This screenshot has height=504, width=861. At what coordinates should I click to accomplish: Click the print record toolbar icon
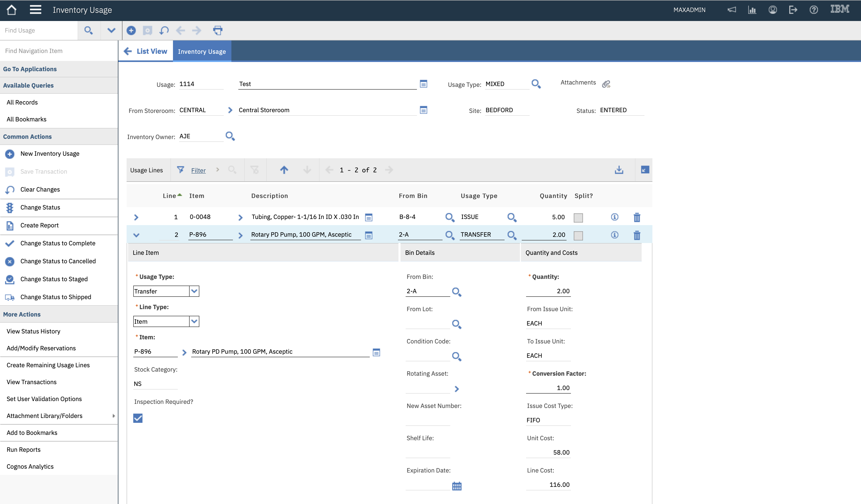(218, 30)
